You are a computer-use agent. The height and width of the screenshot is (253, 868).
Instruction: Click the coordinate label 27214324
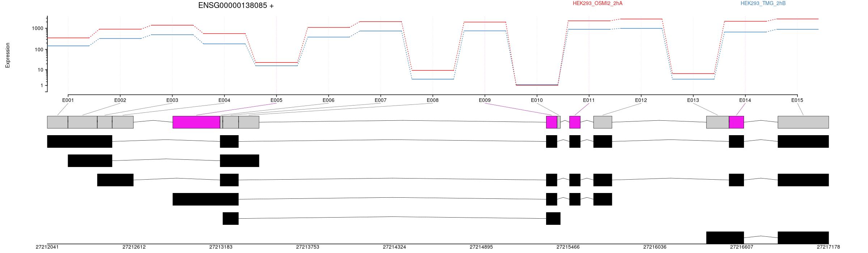395,247
